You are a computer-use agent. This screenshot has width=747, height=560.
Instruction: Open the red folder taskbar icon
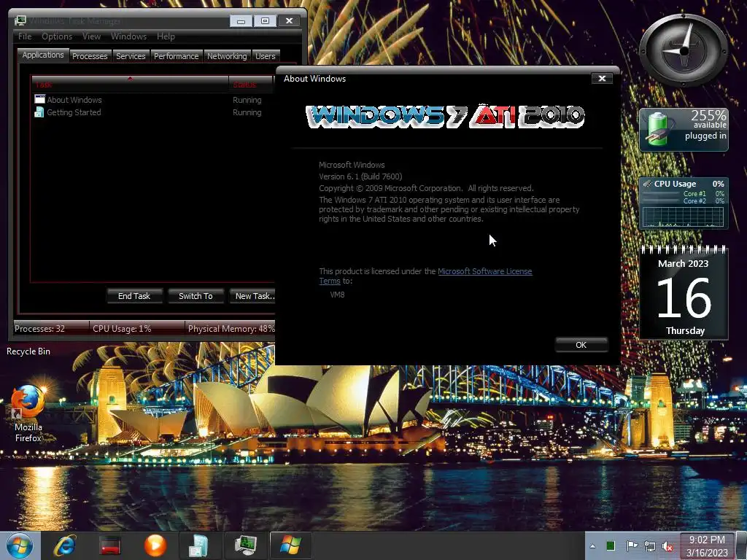click(110, 545)
